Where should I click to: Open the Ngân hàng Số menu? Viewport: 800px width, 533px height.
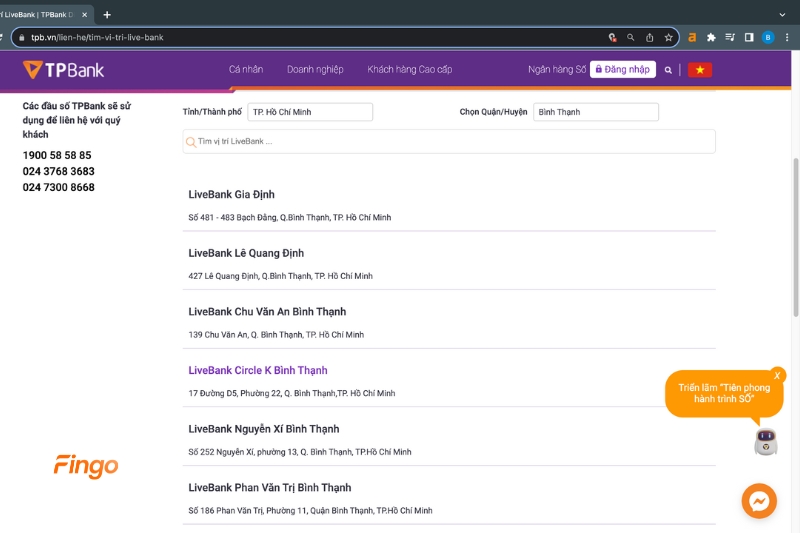point(557,69)
